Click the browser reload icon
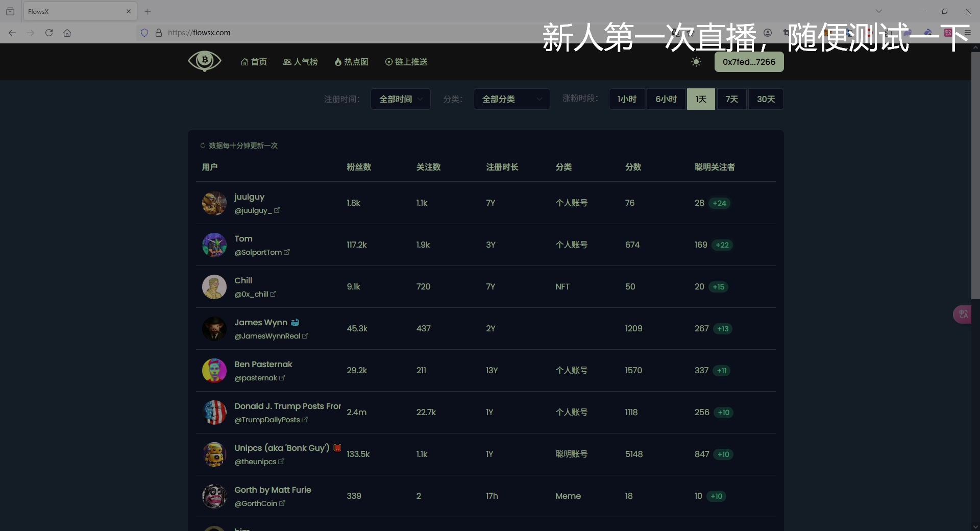Viewport: 980px width, 531px height. (49, 33)
